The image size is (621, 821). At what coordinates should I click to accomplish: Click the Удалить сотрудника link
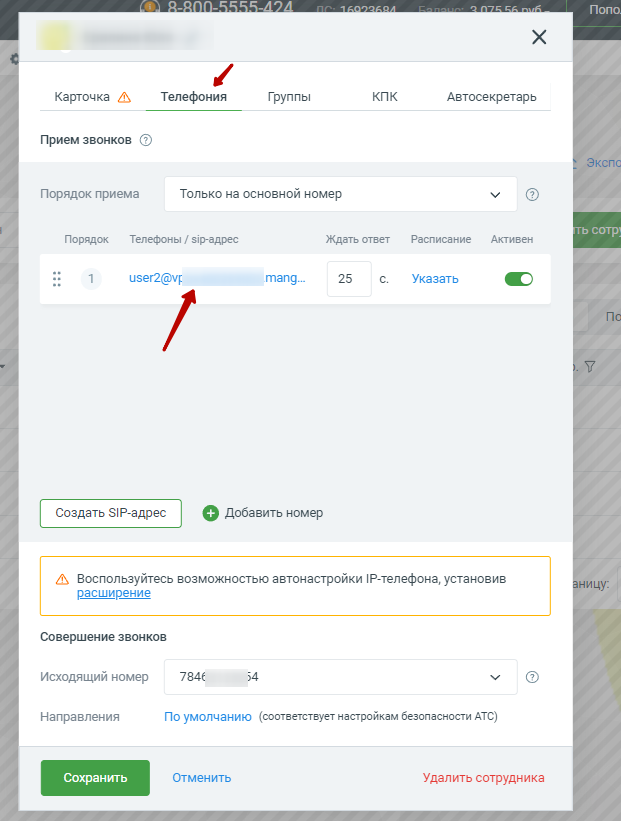pyautogui.click(x=483, y=778)
